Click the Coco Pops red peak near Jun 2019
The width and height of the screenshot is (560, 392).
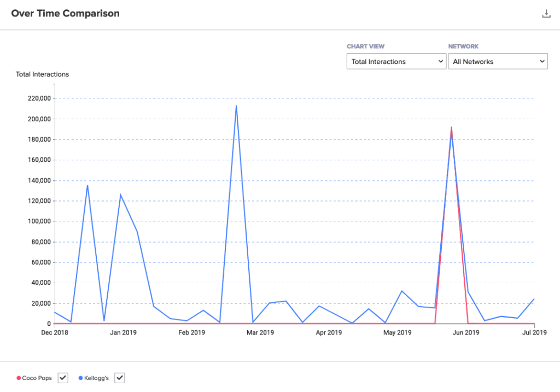(451, 128)
